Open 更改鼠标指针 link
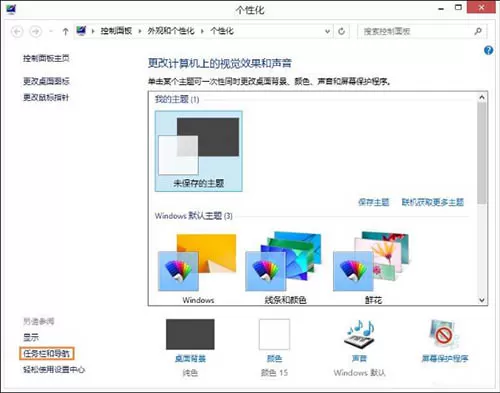The height and width of the screenshot is (393, 500). pyautogui.click(x=46, y=97)
